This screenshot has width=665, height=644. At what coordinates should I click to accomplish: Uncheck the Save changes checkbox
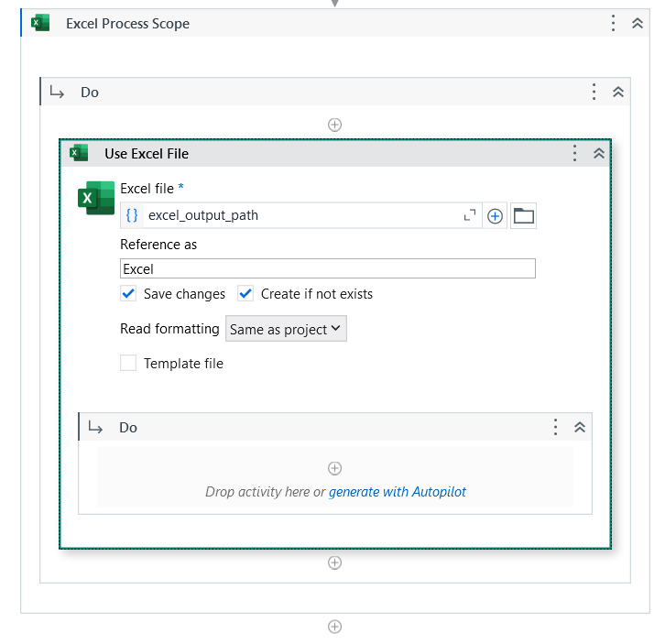point(128,293)
